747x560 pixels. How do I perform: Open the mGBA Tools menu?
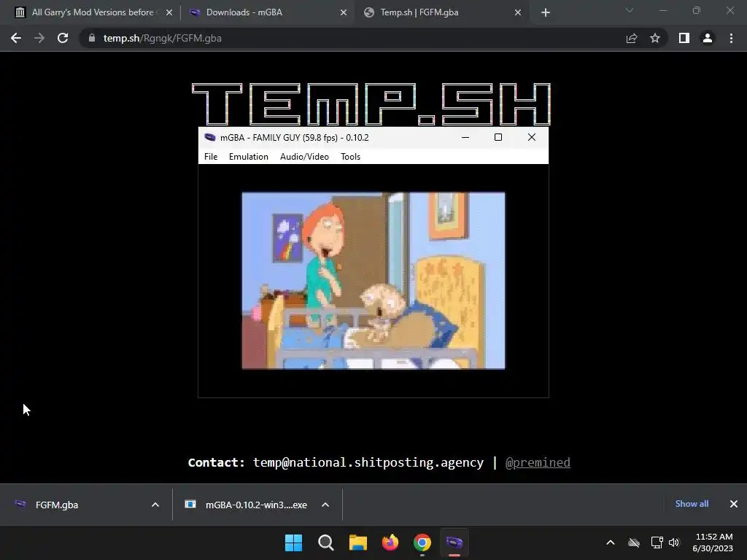point(350,157)
